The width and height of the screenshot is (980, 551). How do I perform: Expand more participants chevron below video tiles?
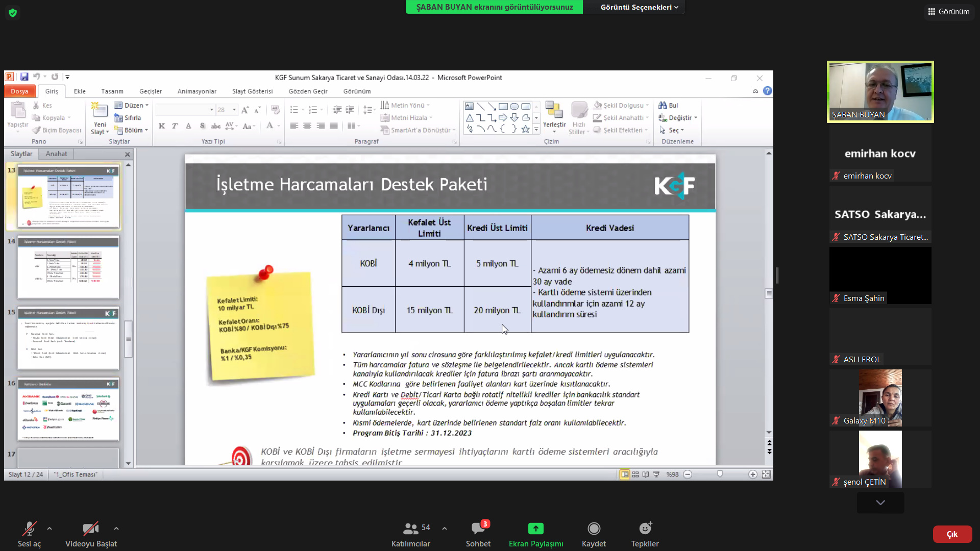(880, 503)
